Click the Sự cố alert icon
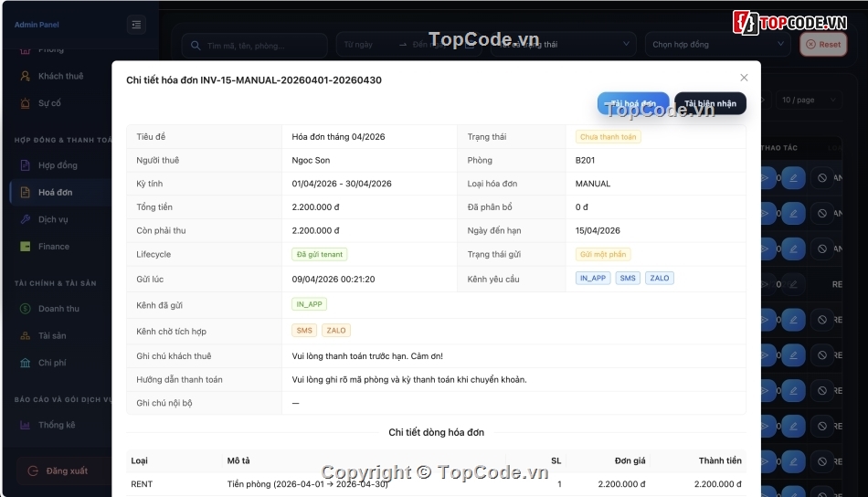 (x=25, y=103)
